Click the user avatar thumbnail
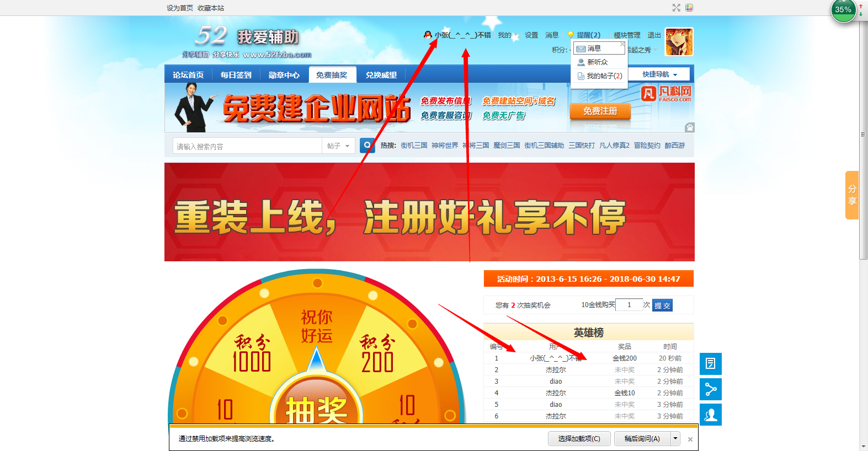Image resolution: width=868 pixels, height=451 pixels. click(679, 42)
